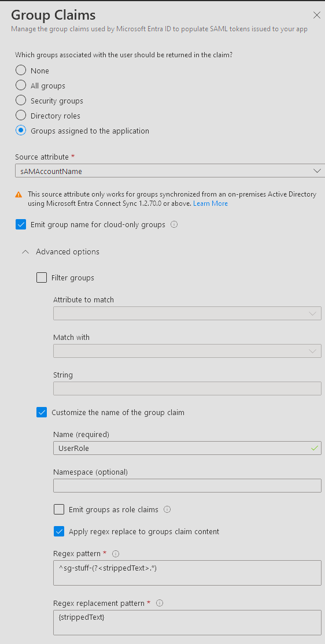Tick Emit groups as role claims
The width and height of the screenshot is (325, 644).
click(x=59, y=510)
